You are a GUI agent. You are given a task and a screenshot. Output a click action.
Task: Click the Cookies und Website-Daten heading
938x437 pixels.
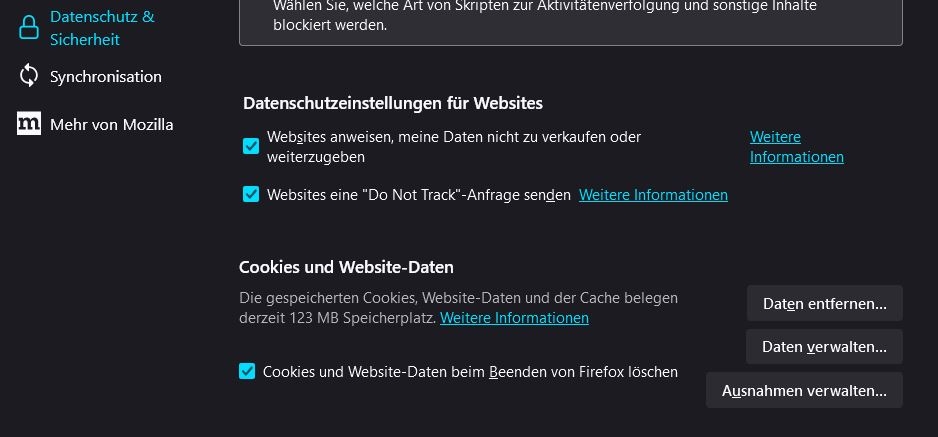click(x=346, y=267)
